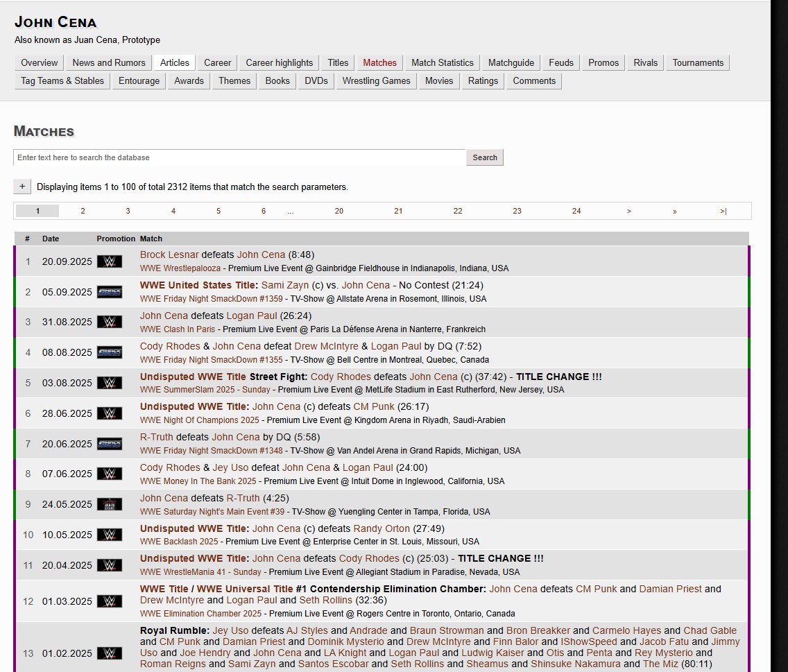788x672 pixels.
Task: Click WWE logo in the 28.06.2025 row
Action: pos(109,413)
